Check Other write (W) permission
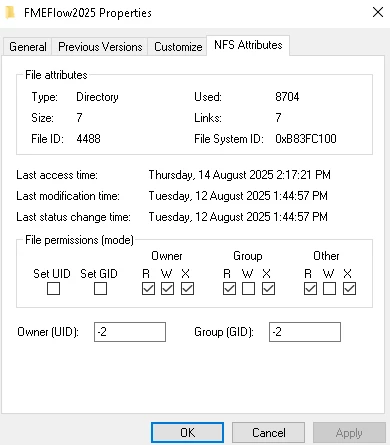This screenshot has height=445, width=390. (329, 289)
